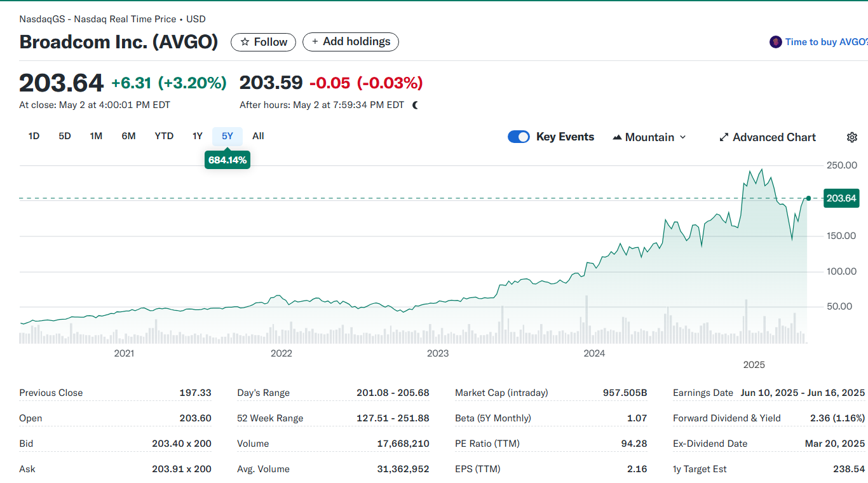Click the +6.31 (+3.20%) change value
The image size is (868, 483).
(169, 83)
